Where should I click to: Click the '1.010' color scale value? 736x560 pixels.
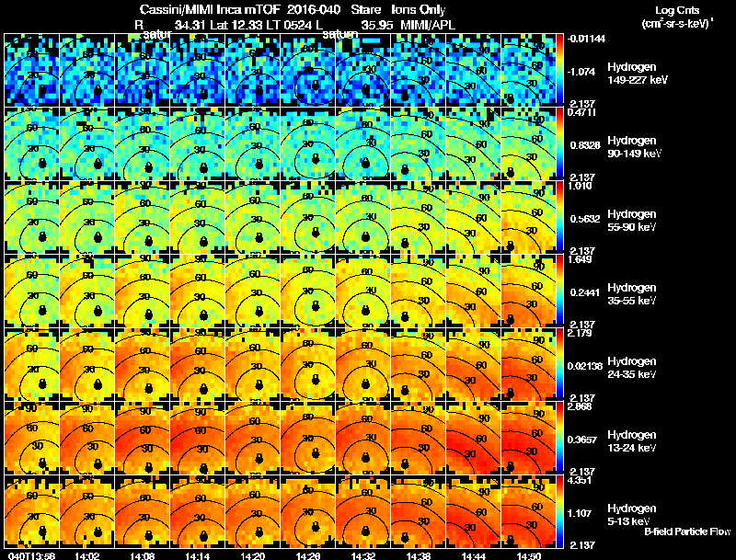pos(580,186)
